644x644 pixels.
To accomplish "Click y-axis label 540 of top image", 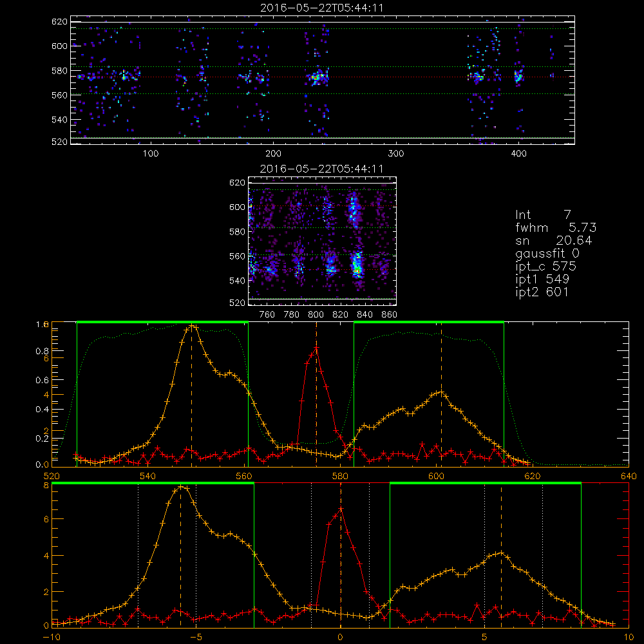I will (59, 120).
